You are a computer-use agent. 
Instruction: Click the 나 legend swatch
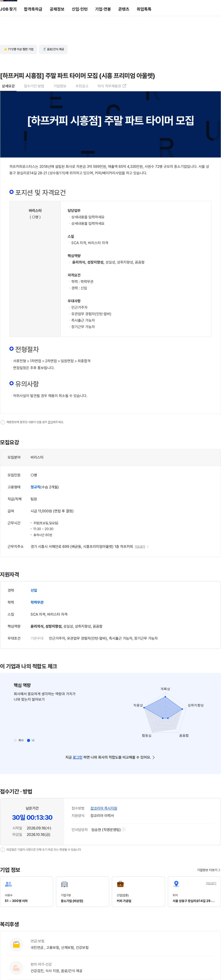click(29, 740)
